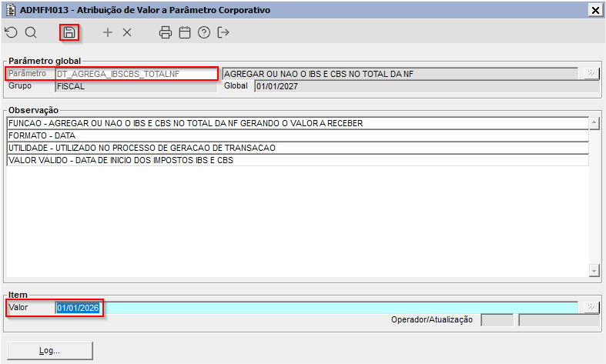Viewport: 606px width, 364px height.
Task: Close the ADMFM013 window
Action: pyautogui.click(x=595, y=10)
